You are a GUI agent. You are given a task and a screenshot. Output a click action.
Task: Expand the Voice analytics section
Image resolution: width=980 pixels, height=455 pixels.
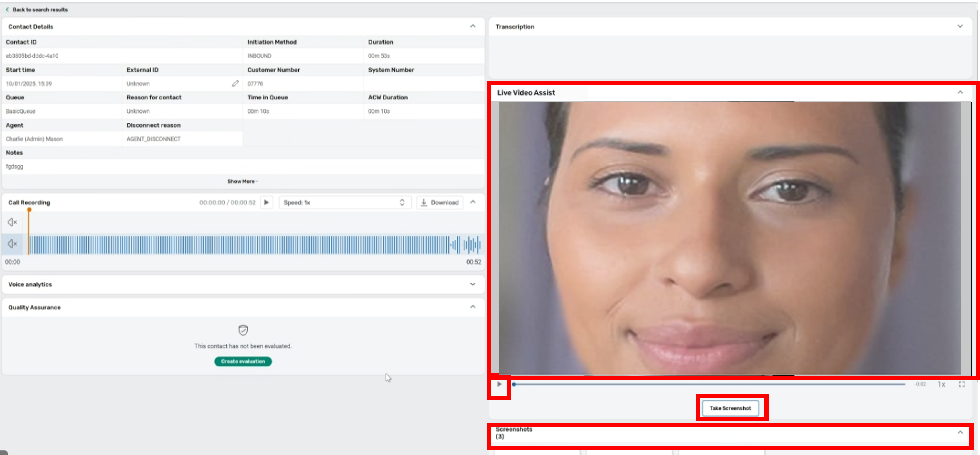[473, 284]
